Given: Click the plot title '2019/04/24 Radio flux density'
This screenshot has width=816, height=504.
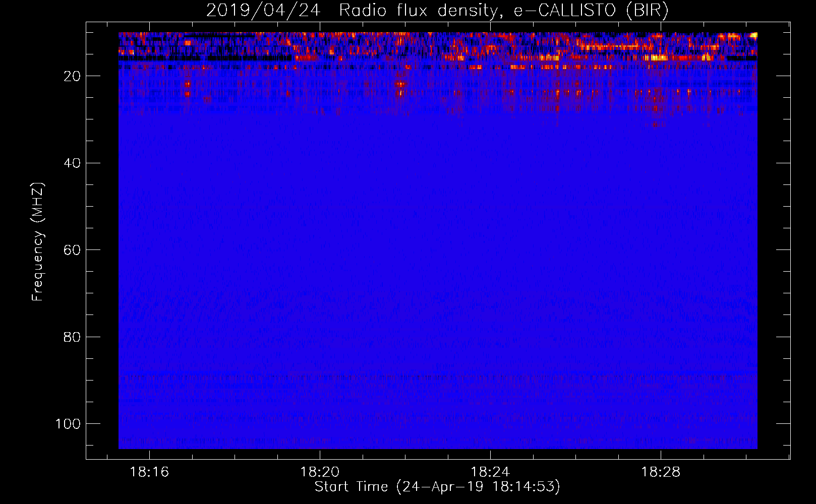Looking at the screenshot, I should point(437,10).
